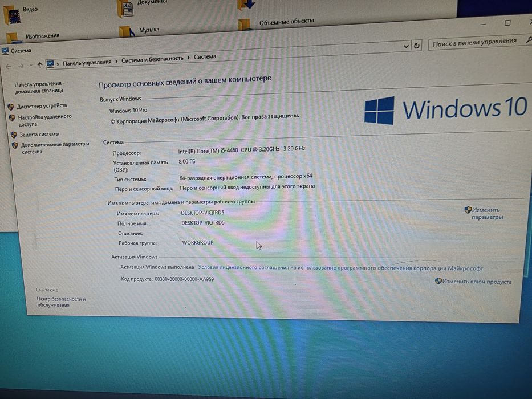Maximize the Система window

[507, 23]
